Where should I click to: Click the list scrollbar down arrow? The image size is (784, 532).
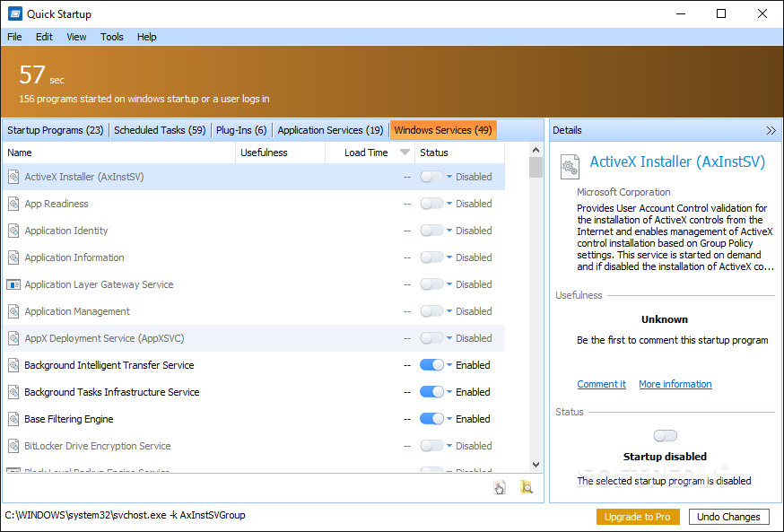[x=536, y=465]
